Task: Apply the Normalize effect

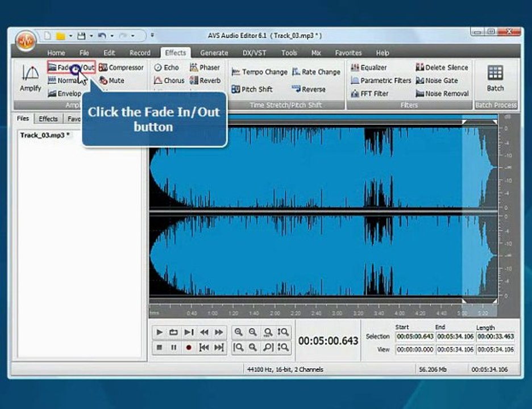Action: 66,81
